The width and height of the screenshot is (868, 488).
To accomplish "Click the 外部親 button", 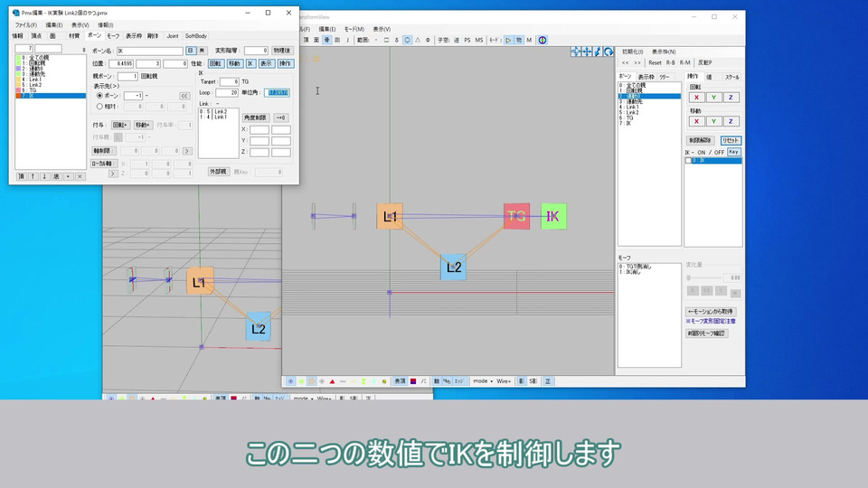I will pyautogui.click(x=218, y=172).
